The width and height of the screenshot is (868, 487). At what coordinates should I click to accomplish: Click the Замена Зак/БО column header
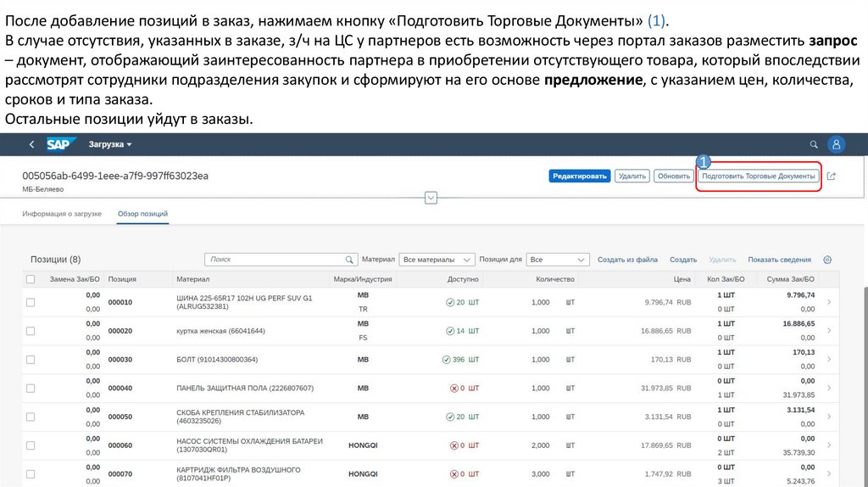[75, 279]
